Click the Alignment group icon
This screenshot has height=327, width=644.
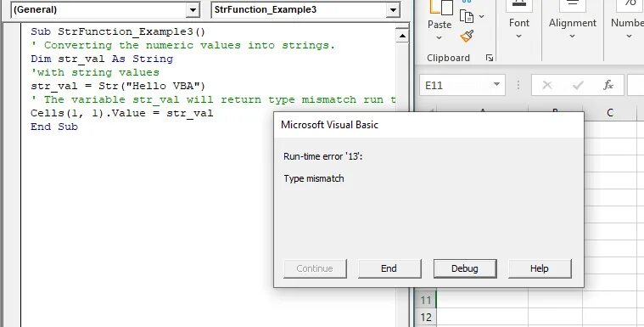point(572,5)
